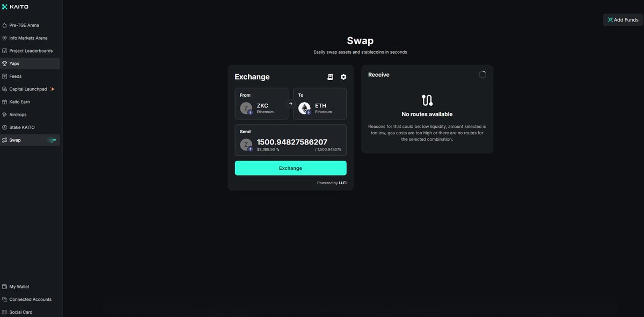Open the transaction history receipt icon
The width and height of the screenshot is (644, 317).
click(331, 77)
